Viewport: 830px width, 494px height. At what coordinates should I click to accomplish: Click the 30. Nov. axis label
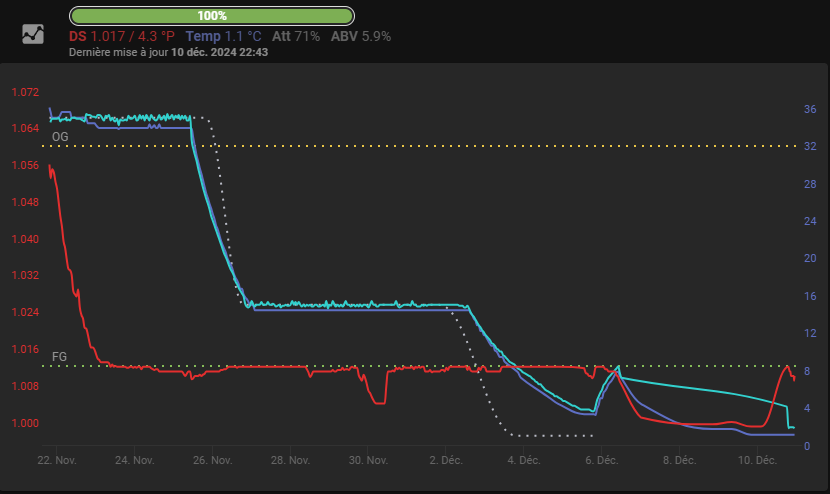[x=368, y=461]
